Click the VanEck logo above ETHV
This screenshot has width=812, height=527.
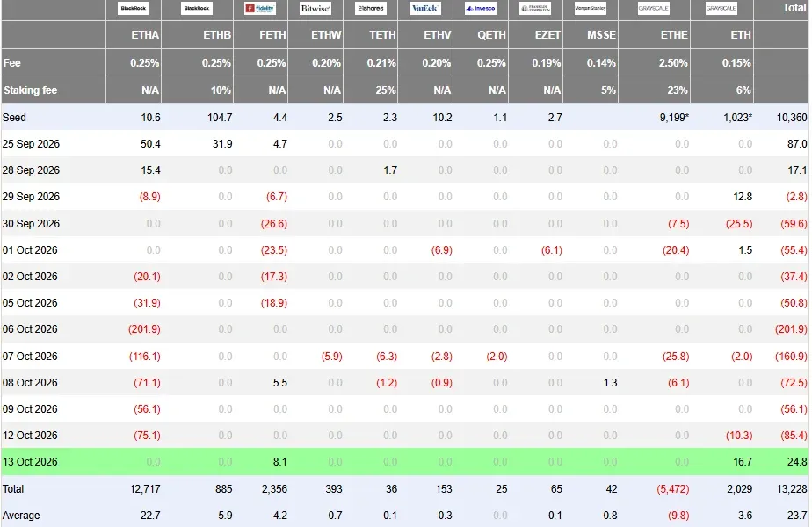pyautogui.click(x=425, y=8)
